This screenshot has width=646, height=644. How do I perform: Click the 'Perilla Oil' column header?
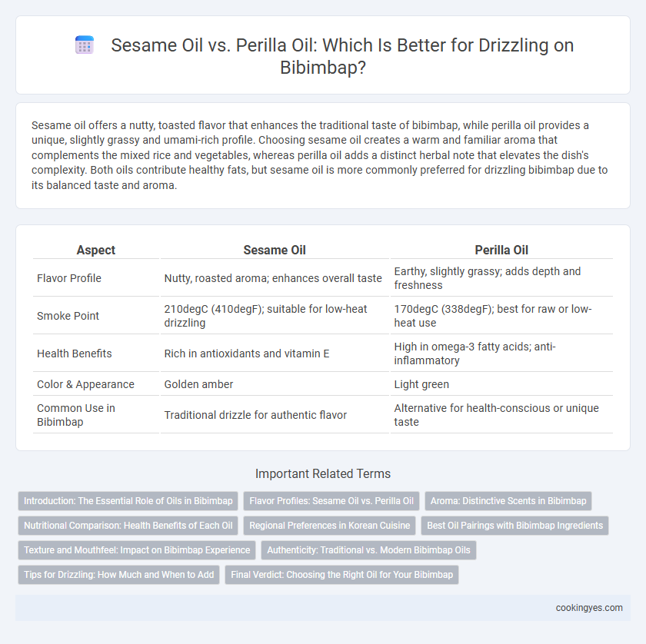[x=501, y=250]
